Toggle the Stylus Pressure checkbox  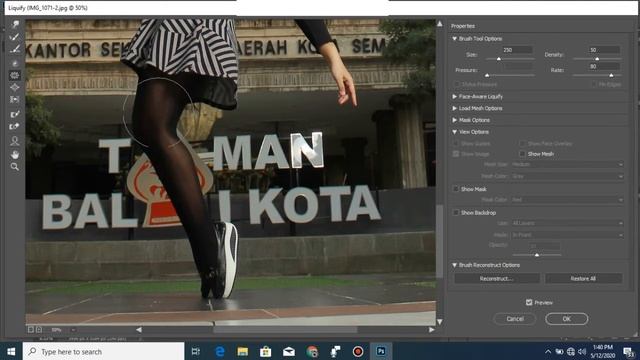pos(457,84)
